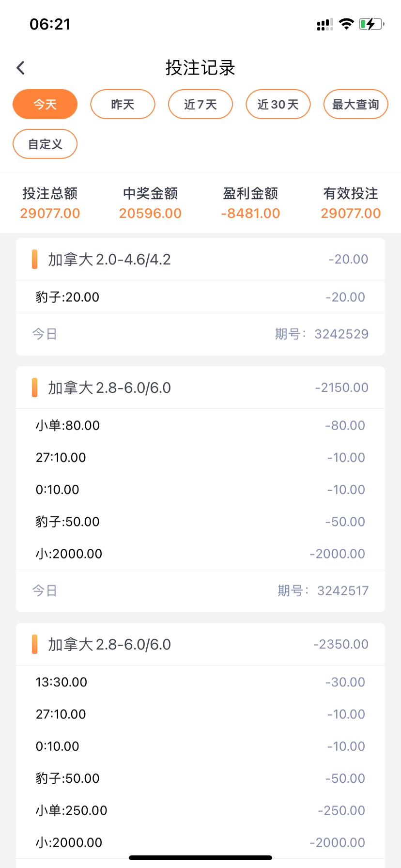This screenshot has width=401, height=868.
Task: Tap the cellular signal bars icon
Action: (324, 25)
